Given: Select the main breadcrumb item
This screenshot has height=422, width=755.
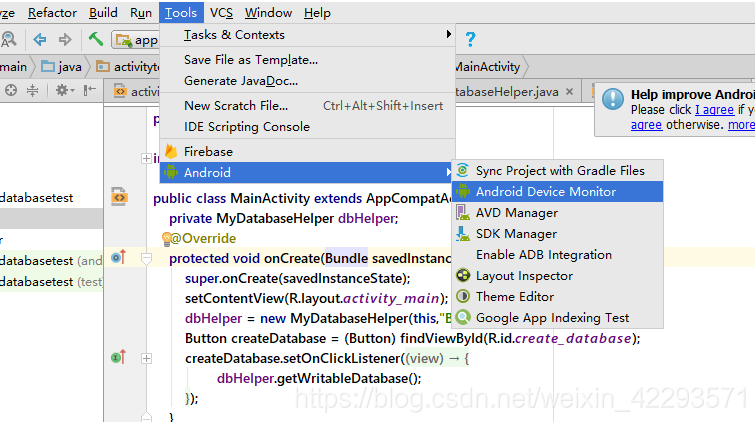Looking at the screenshot, I should click(13, 66).
